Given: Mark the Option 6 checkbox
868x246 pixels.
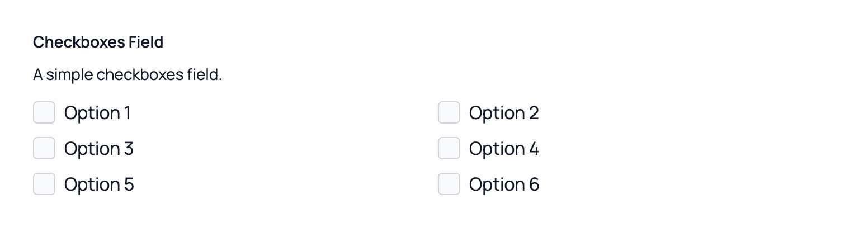Looking at the screenshot, I should click(449, 184).
